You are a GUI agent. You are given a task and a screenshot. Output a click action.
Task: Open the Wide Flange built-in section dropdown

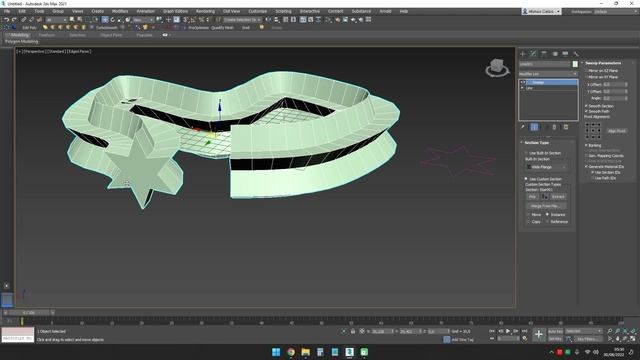pyautogui.click(x=547, y=167)
